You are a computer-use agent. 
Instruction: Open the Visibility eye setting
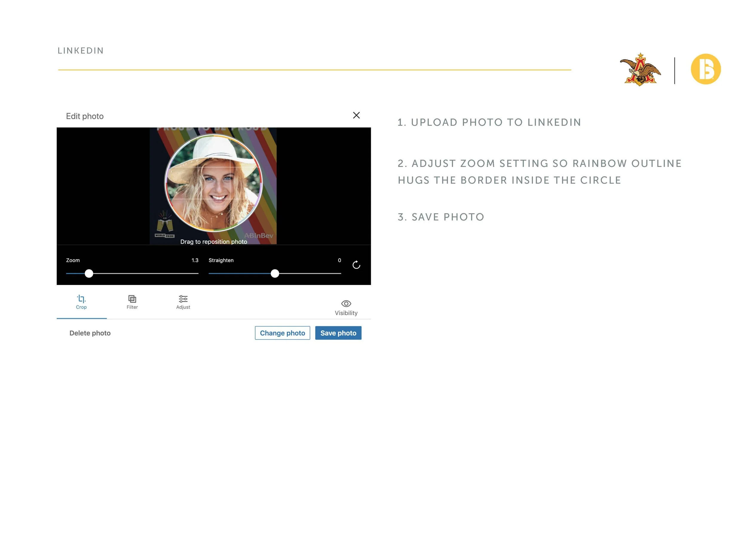tap(346, 303)
